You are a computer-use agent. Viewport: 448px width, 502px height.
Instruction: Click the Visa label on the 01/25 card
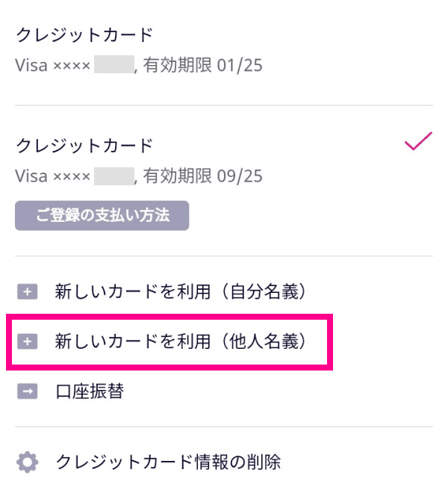click(31, 66)
